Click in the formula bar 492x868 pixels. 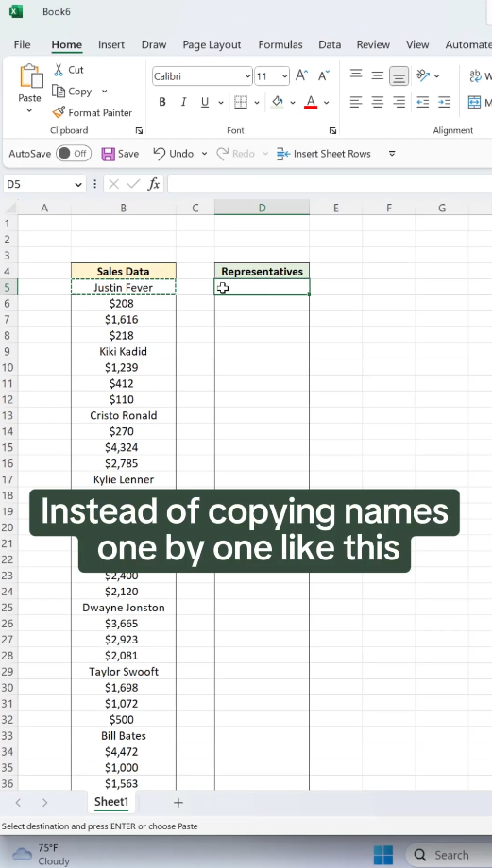(330, 184)
